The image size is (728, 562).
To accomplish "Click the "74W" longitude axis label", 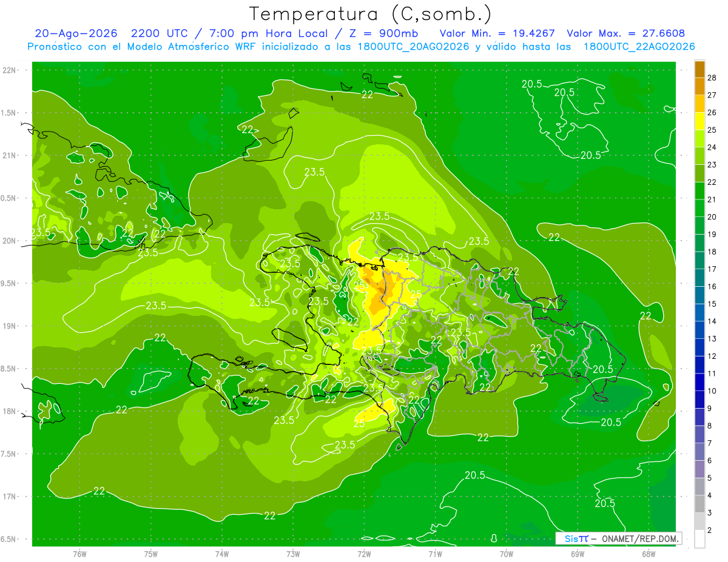I will click(221, 554).
